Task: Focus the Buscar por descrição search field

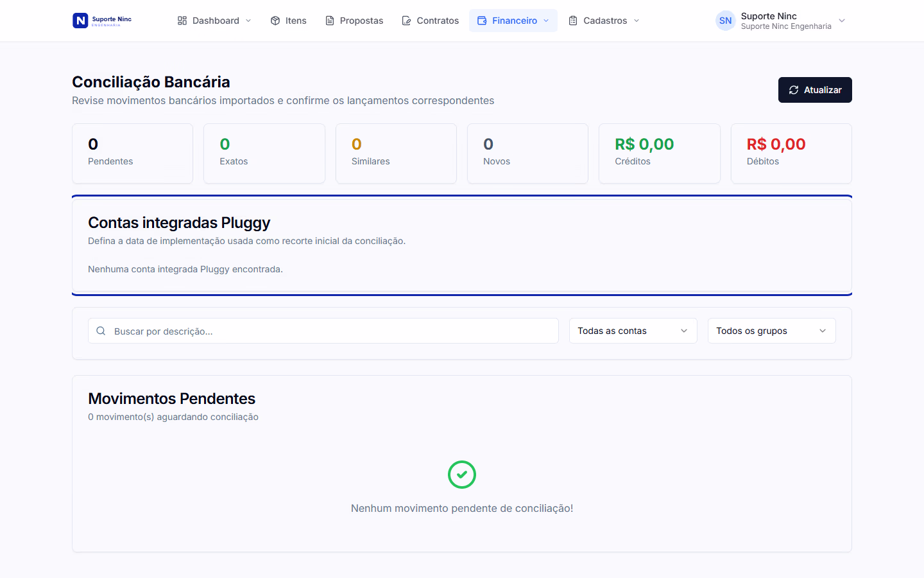Action: click(323, 331)
